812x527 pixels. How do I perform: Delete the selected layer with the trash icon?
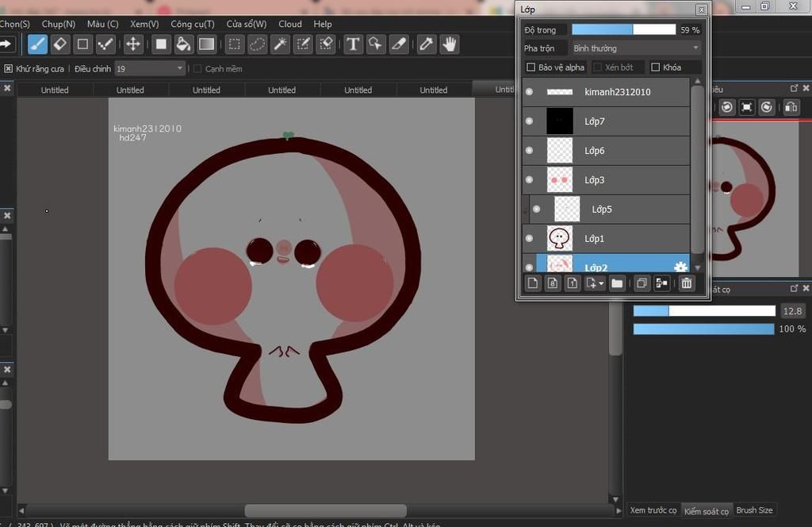coord(686,283)
